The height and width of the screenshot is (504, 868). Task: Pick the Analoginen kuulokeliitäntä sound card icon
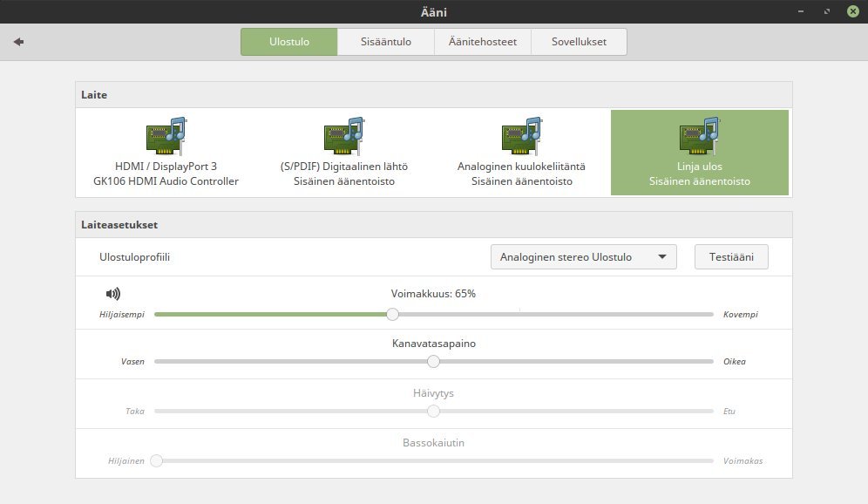521,135
